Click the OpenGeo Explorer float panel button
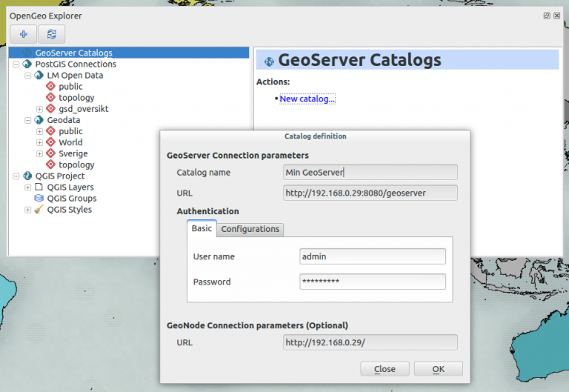 (547, 16)
